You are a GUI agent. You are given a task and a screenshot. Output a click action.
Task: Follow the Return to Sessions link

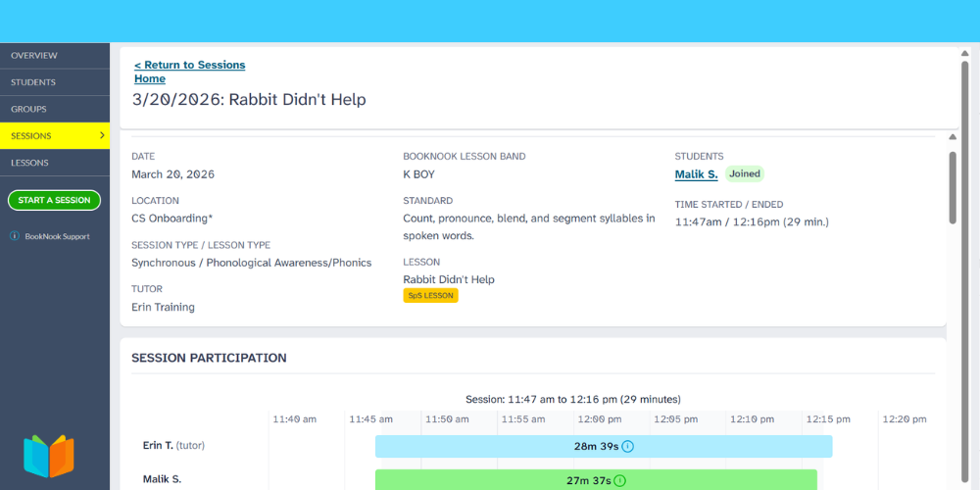point(190,65)
